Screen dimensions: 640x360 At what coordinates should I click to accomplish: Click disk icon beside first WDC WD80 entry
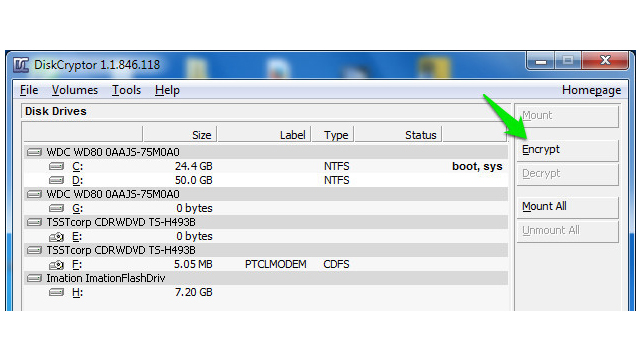point(34,152)
